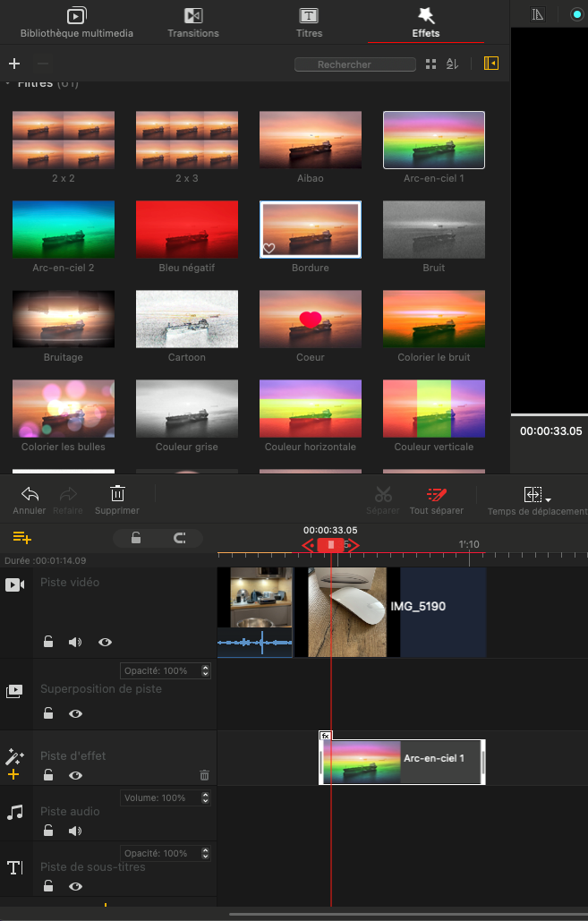
Task: Lock the Superposition de piste track
Action: pyautogui.click(x=48, y=713)
